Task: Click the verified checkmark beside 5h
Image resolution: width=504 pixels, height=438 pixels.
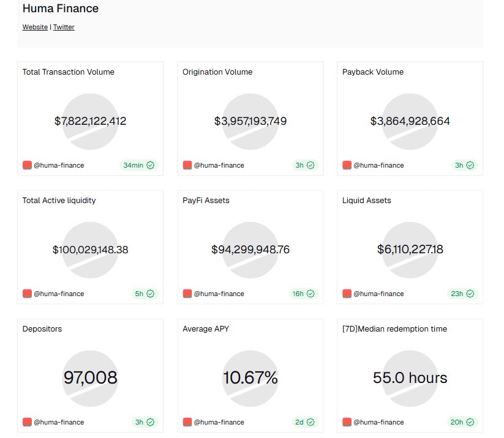Action: point(151,294)
